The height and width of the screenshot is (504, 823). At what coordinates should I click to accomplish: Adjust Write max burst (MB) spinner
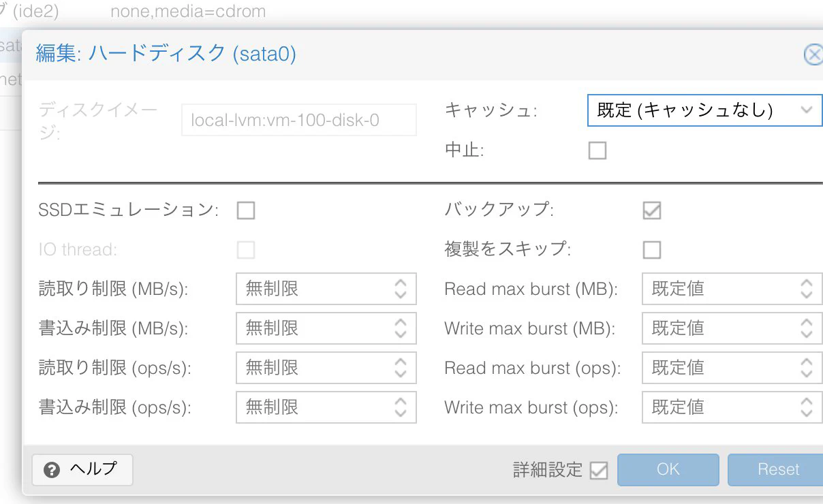tap(807, 329)
